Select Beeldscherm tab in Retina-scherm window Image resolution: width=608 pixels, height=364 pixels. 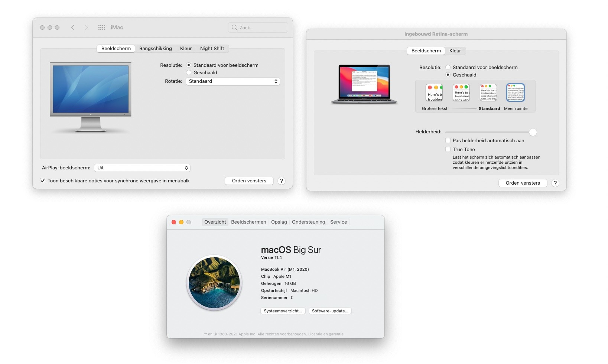point(426,51)
